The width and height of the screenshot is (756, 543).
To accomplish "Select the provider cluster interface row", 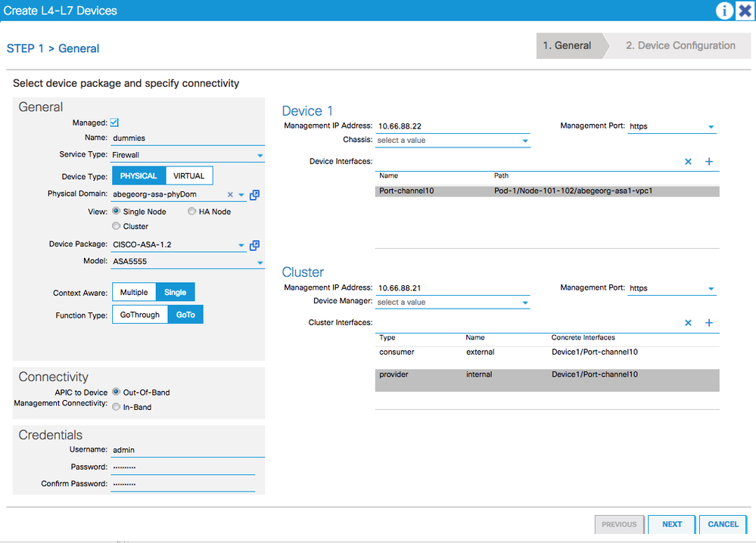I will pyautogui.click(x=547, y=380).
